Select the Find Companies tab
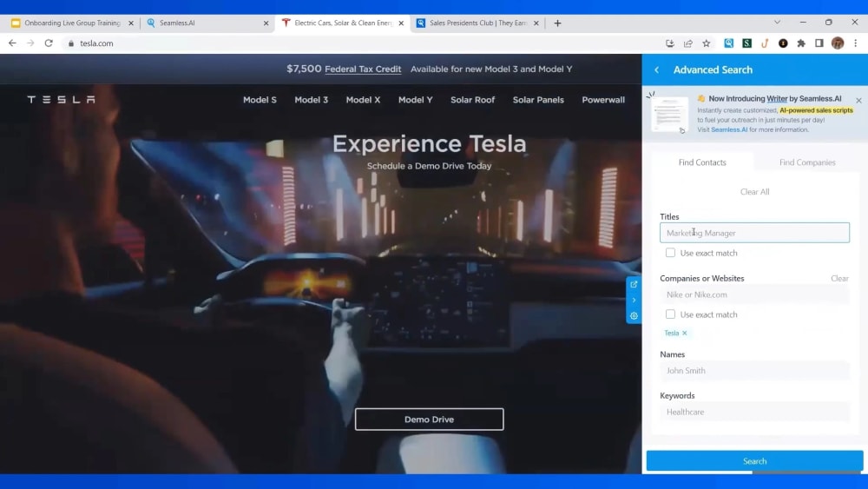 coord(807,162)
